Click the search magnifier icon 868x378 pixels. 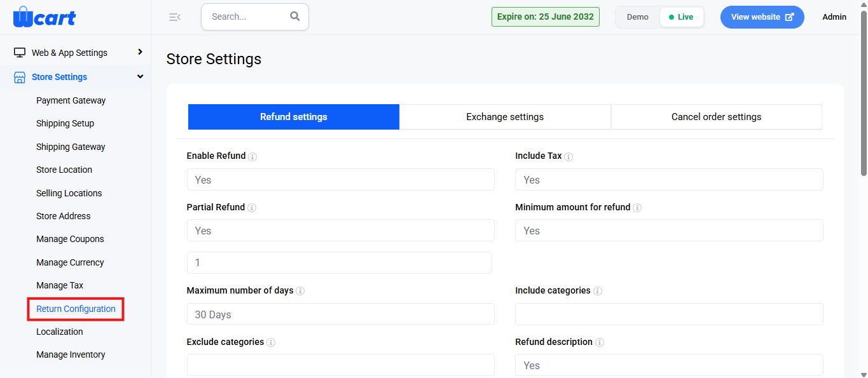[294, 17]
